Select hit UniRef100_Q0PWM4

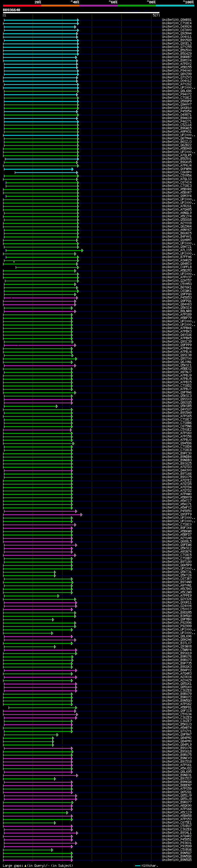(177, 169)
